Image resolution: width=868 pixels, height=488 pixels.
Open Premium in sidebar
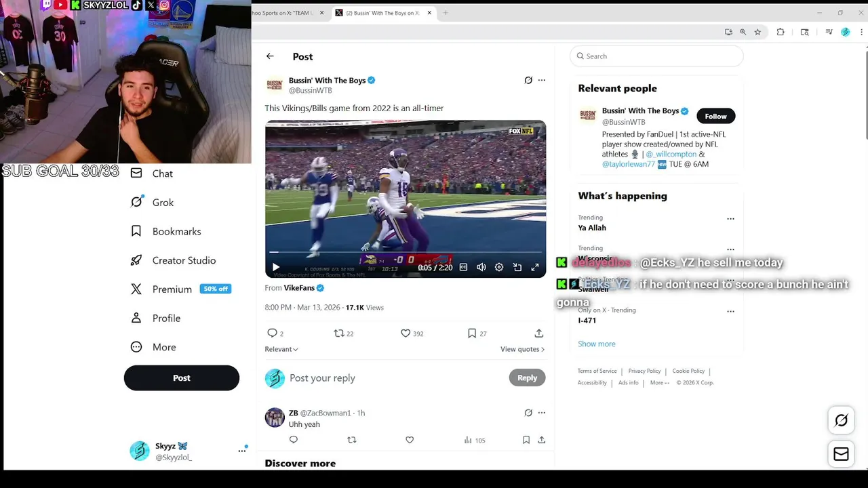click(x=180, y=289)
